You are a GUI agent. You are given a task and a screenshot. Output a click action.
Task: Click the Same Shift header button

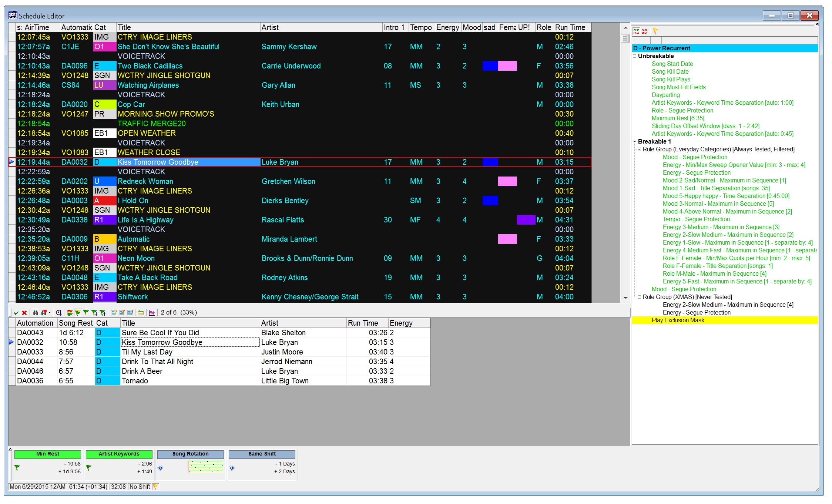pos(262,454)
